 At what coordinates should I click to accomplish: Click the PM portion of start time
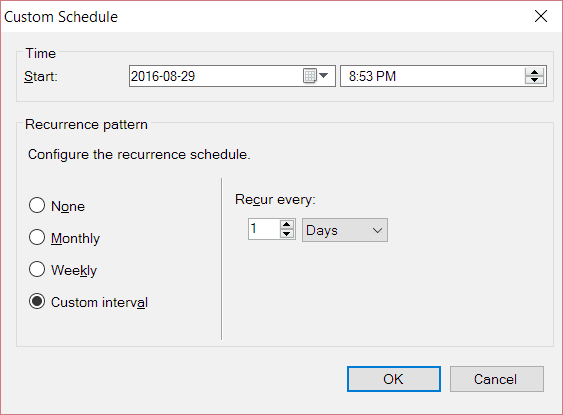point(386,76)
